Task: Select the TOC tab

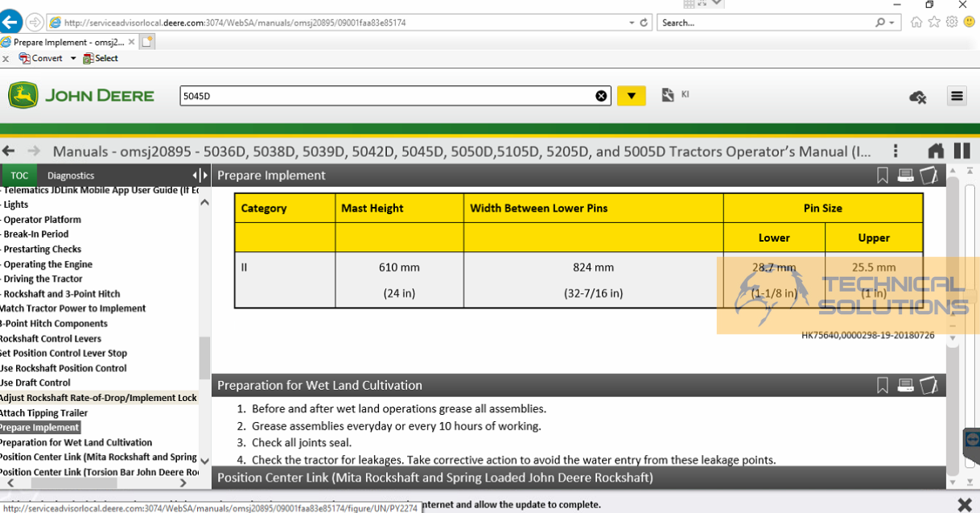Action: pyautogui.click(x=19, y=175)
